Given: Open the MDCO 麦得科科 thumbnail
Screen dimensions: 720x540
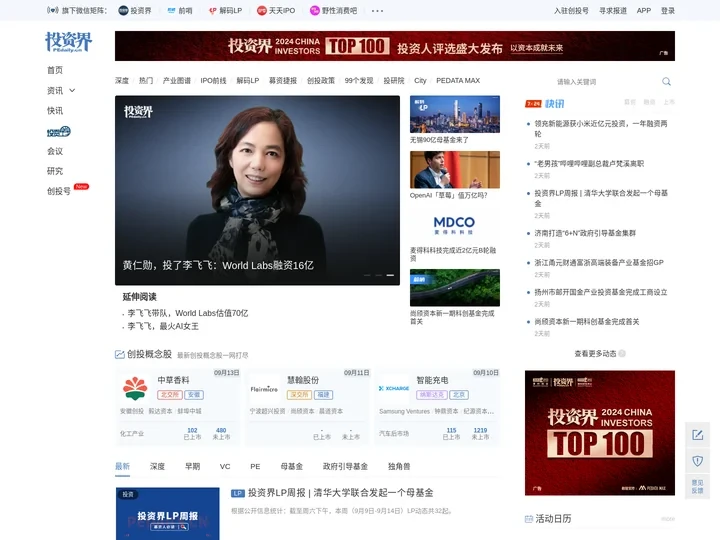Looking at the screenshot, I should coord(455,225).
